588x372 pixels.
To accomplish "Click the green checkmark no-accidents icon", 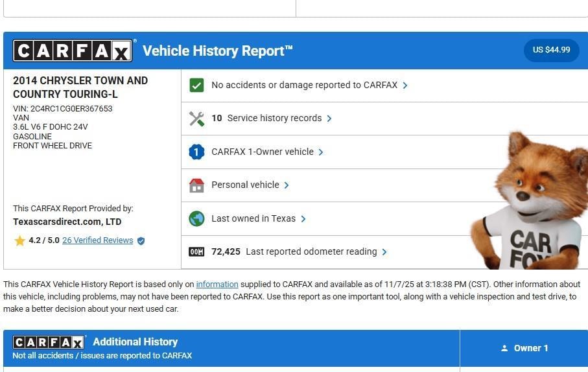I will [x=196, y=85].
